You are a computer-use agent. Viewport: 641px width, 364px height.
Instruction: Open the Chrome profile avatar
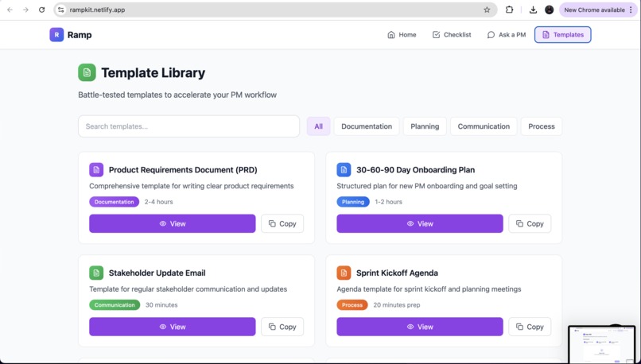coord(549,10)
